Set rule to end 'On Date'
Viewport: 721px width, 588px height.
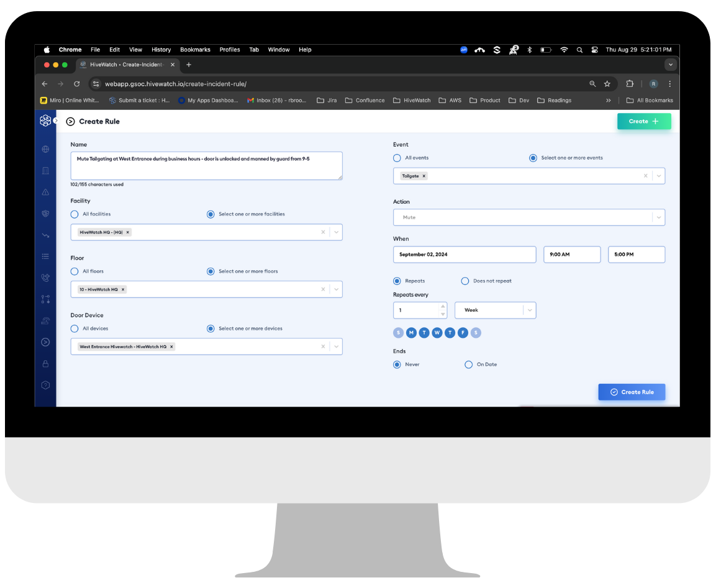pos(469,364)
